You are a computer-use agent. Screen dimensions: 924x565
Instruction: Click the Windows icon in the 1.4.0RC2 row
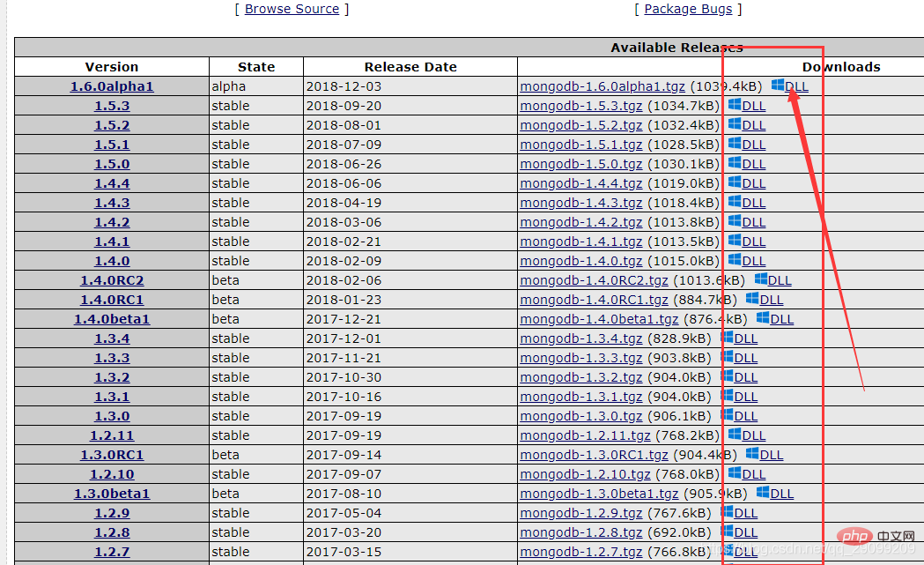tap(761, 279)
